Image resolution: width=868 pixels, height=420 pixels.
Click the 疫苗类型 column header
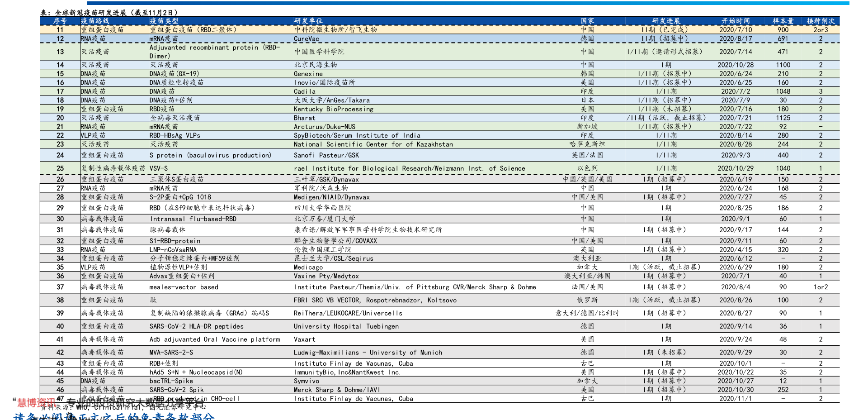point(164,21)
